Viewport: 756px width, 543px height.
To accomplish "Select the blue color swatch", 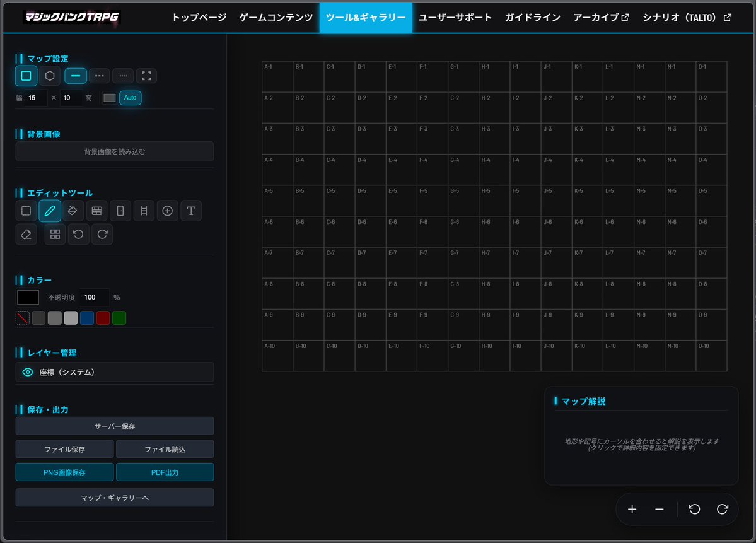I will pos(87,318).
